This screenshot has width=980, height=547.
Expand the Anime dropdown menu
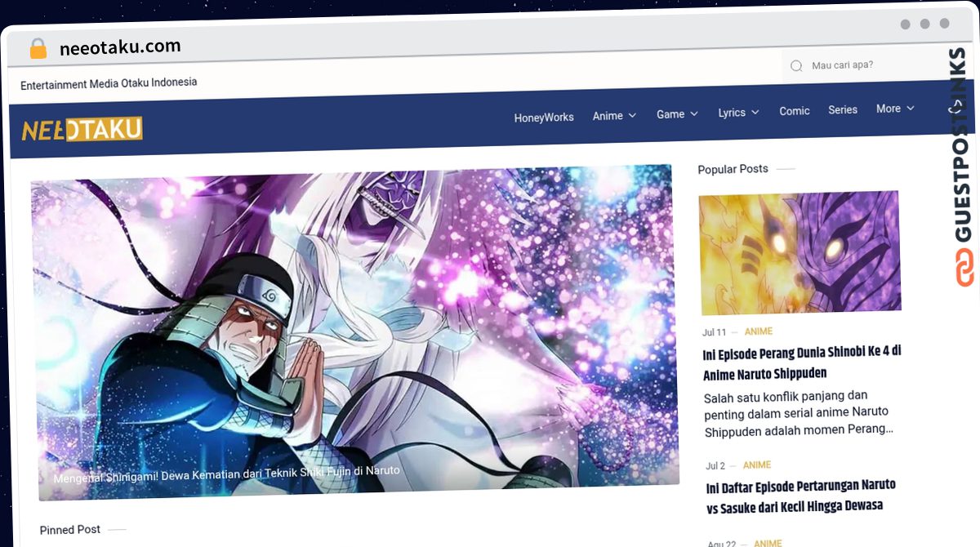tap(614, 116)
